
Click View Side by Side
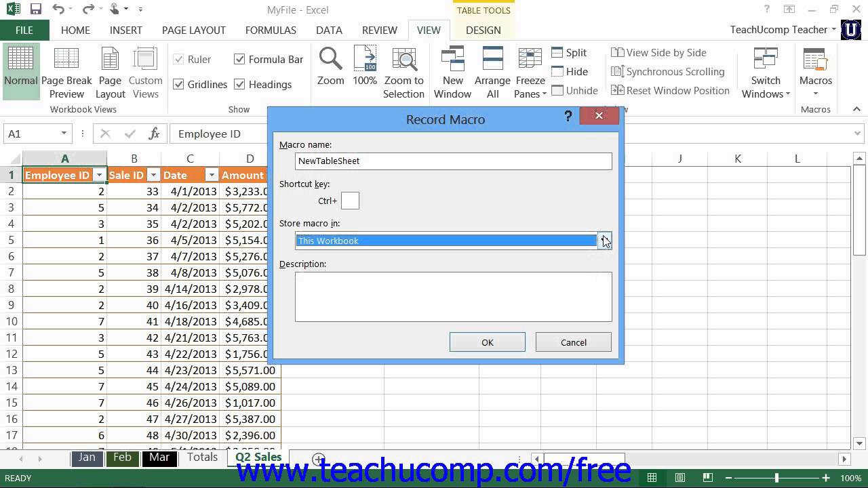[658, 52]
